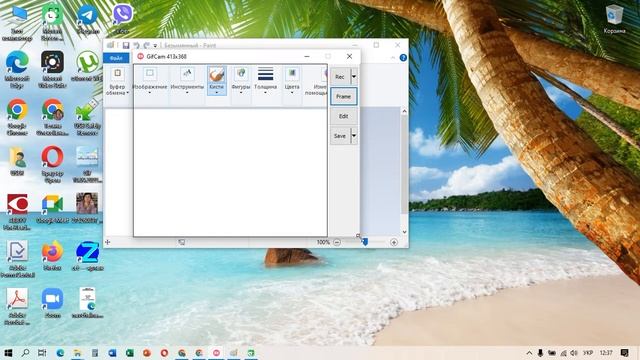This screenshot has height=360, width=640.
Task: Open taskbar Search magnifier
Action: (x=25, y=353)
